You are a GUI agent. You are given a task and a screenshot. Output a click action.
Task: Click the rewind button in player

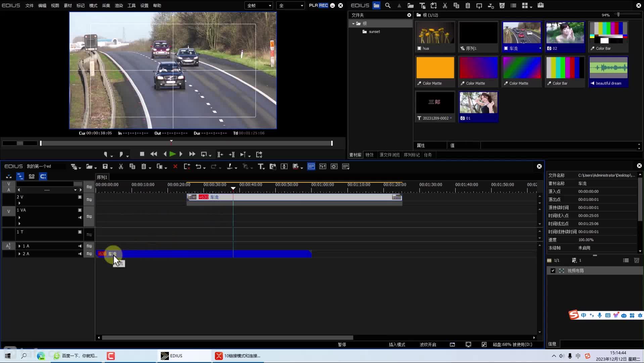[154, 154]
